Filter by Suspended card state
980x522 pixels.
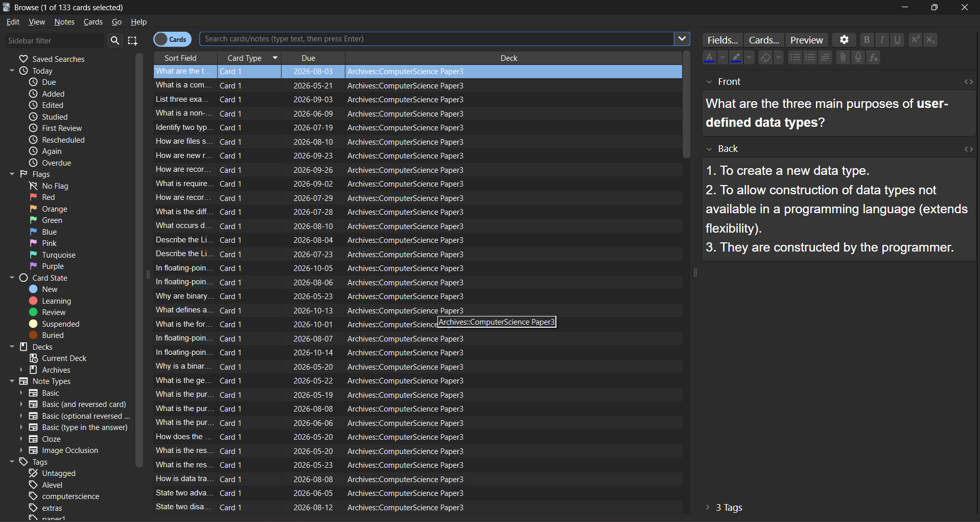coord(55,324)
